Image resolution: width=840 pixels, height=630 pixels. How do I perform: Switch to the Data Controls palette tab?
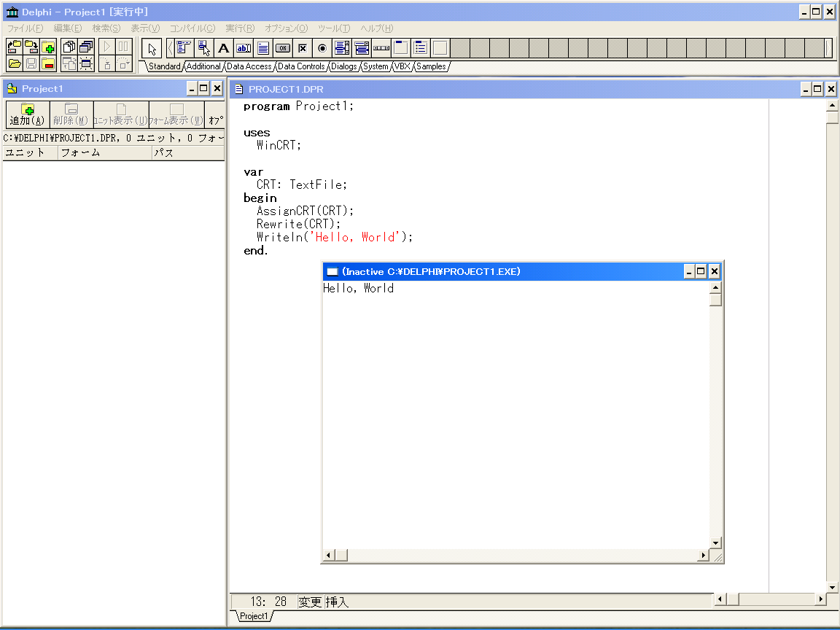click(302, 66)
